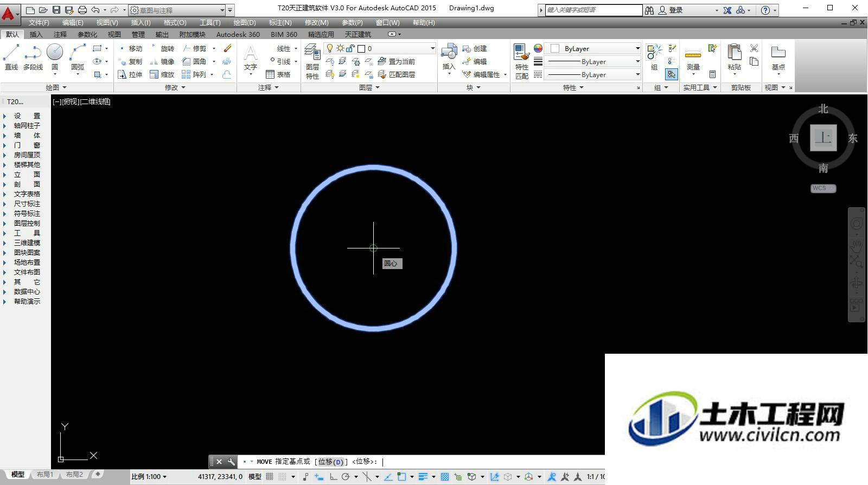The height and width of the screenshot is (485, 868).
Task: Select the 直线 (Line) drawing tool
Action: point(11,58)
